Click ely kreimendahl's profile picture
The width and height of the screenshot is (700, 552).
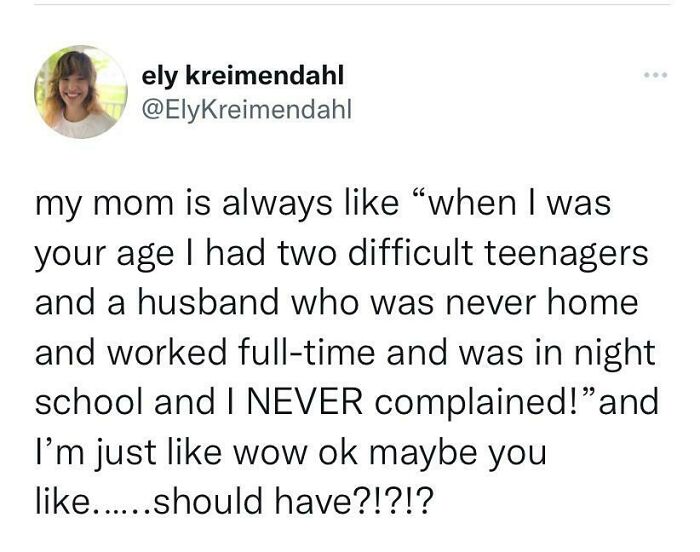click(x=81, y=92)
